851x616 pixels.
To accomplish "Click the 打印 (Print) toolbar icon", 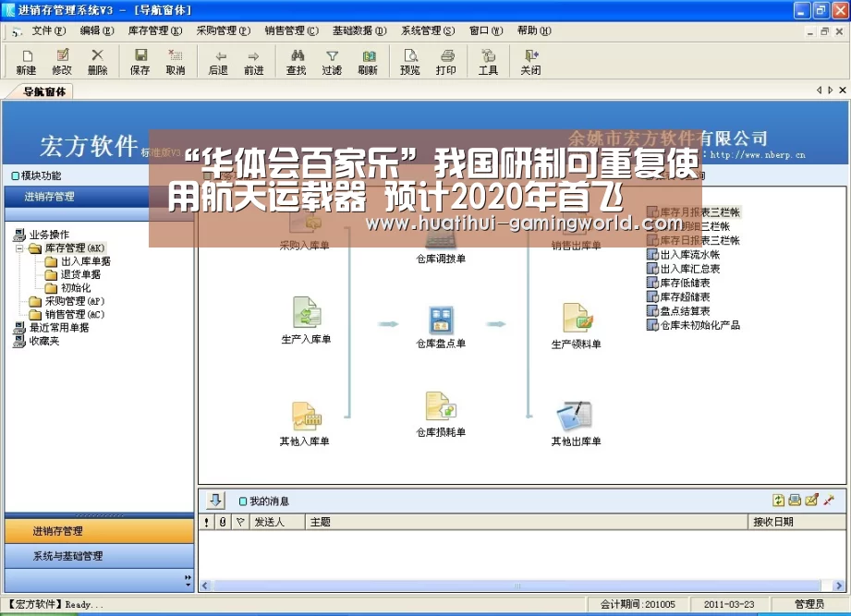I will click(x=446, y=61).
